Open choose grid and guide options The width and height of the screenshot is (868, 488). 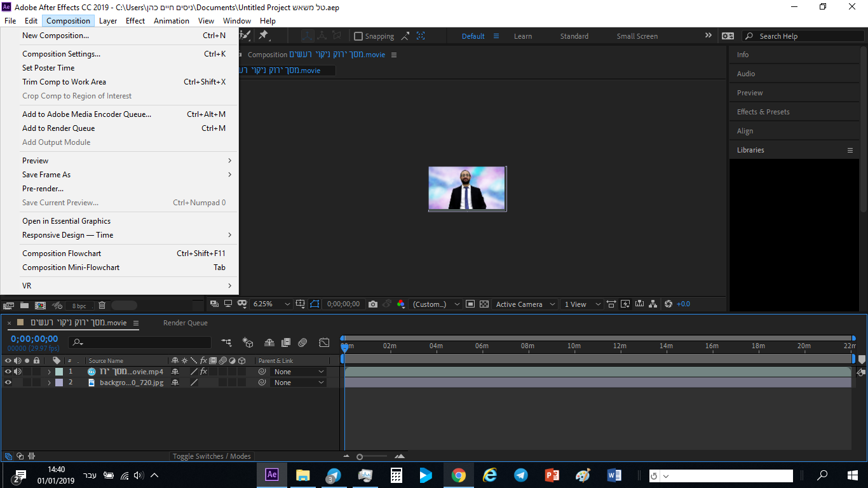[x=301, y=304]
